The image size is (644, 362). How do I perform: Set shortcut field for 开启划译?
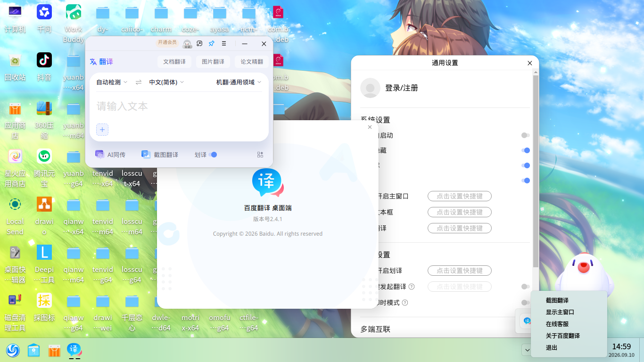pos(460,271)
